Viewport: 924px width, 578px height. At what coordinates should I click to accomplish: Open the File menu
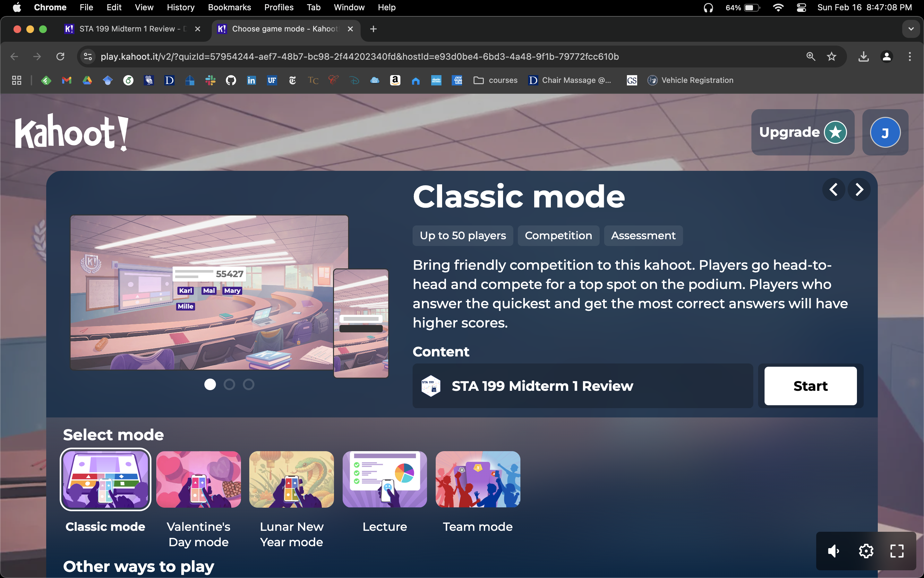86,7
